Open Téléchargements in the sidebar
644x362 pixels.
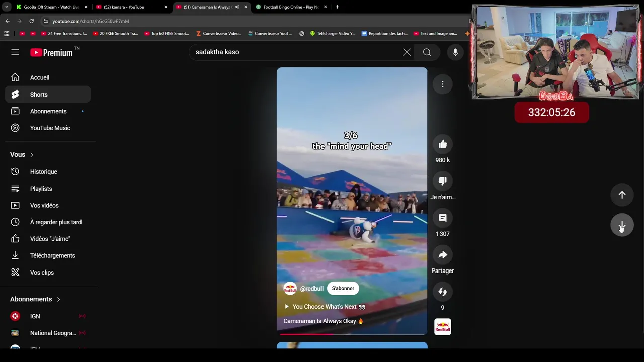tap(48, 255)
